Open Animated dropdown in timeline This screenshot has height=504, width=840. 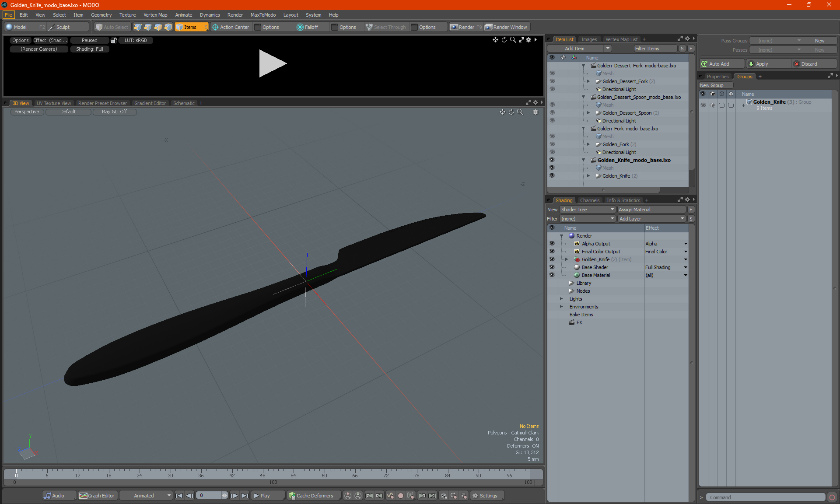point(146,496)
